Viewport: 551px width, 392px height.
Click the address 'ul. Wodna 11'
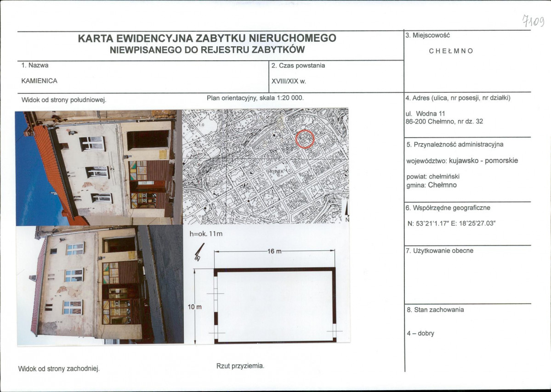(425, 114)
